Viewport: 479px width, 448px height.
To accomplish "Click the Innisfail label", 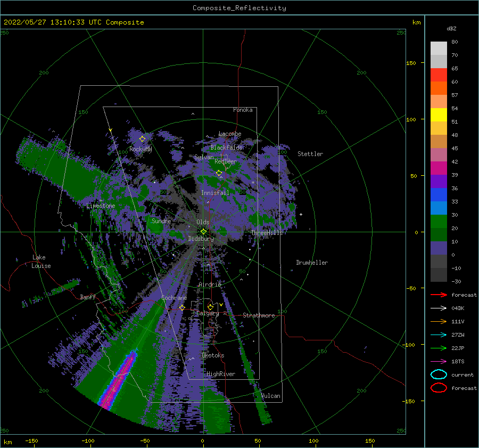I will tap(215, 193).
